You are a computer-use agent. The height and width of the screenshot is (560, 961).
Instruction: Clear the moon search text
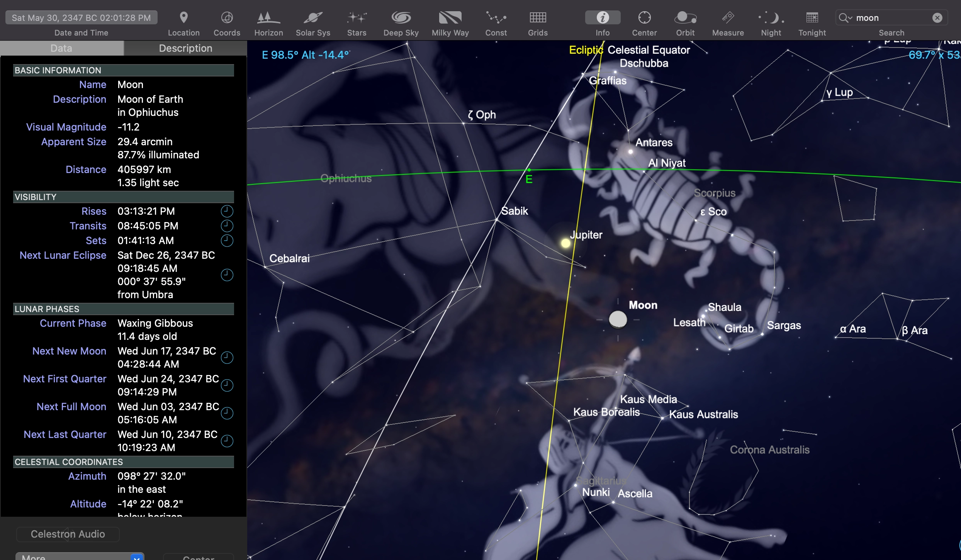pos(937,18)
